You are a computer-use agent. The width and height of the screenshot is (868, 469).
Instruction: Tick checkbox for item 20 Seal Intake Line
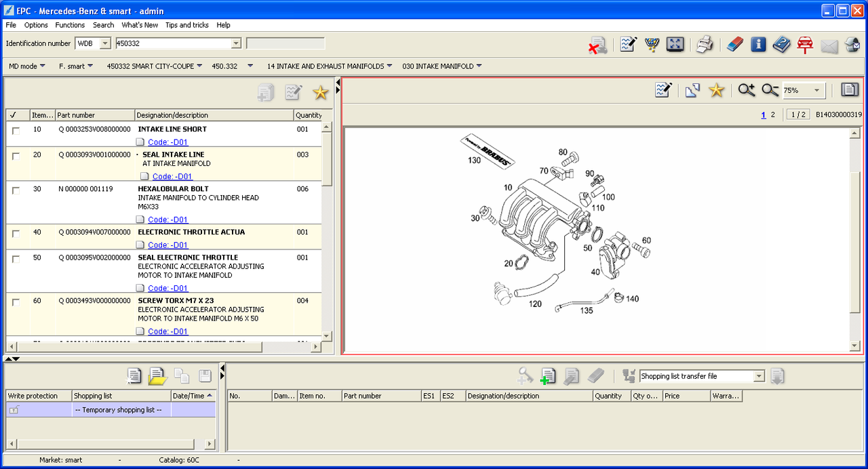click(16, 157)
